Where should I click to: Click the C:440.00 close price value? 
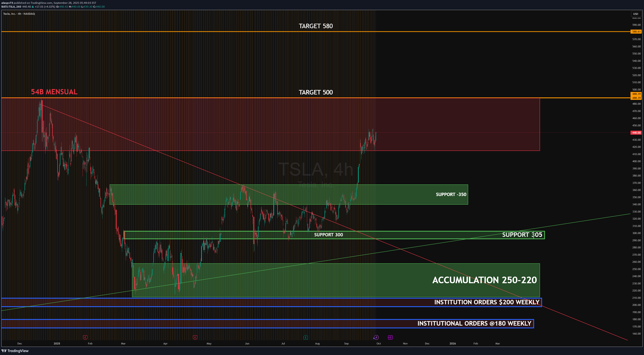pos(99,7)
